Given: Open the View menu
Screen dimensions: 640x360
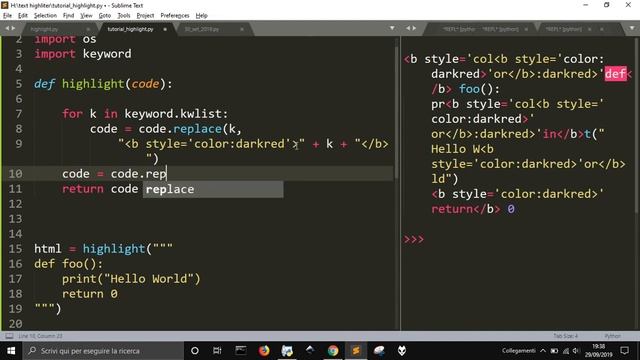Looking at the screenshot, I should [86, 16].
